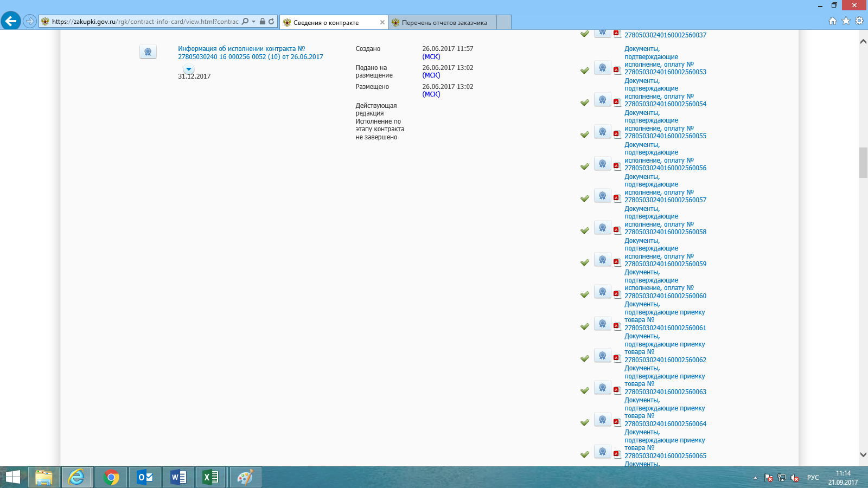Click the signature icon next to contract execution information
868x488 pixels.
pyautogui.click(x=148, y=52)
